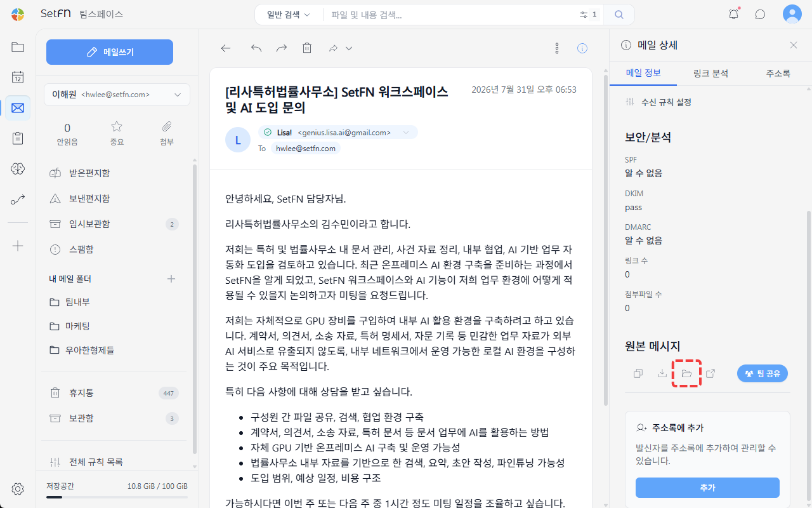Focus the 파일 및 내용 검색 search field
The width and height of the screenshot is (812, 508).
click(x=450, y=14)
